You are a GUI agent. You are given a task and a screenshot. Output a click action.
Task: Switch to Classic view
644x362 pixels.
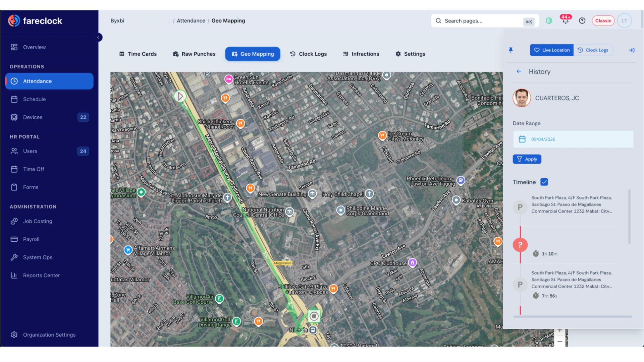(603, 21)
